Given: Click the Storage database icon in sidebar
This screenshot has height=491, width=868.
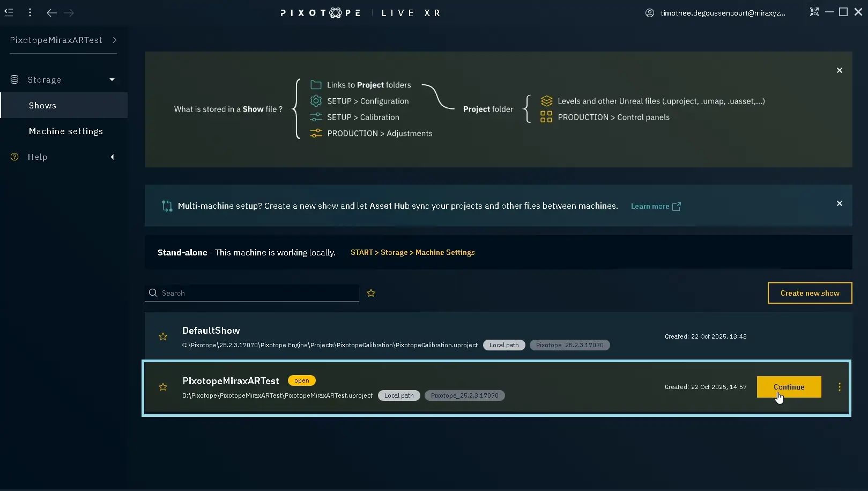Looking at the screenshot, I should (x=14, y=80).
